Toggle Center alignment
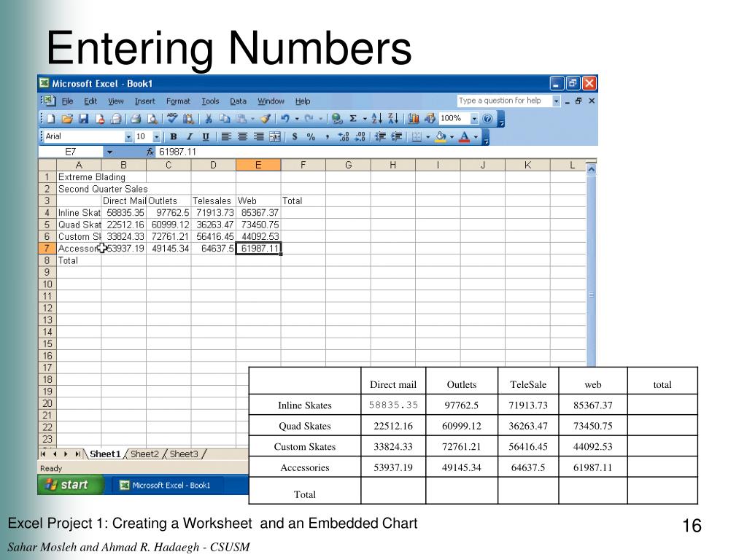Viewport: 747px width, 560px height. pos(242,137)
